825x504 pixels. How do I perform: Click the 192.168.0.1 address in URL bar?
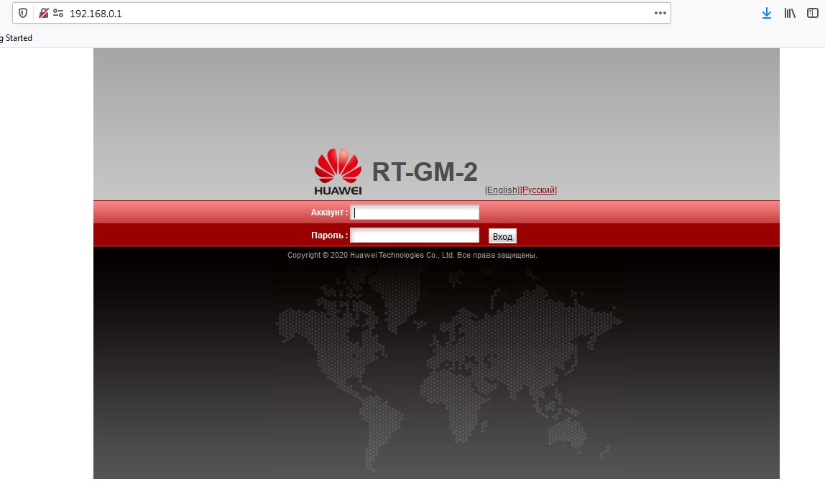[96, 13]
